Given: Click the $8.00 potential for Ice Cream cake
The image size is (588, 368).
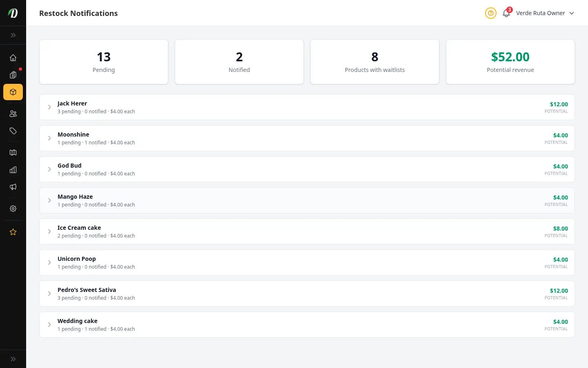Looking at the screenshot, I should coord(560,229).
